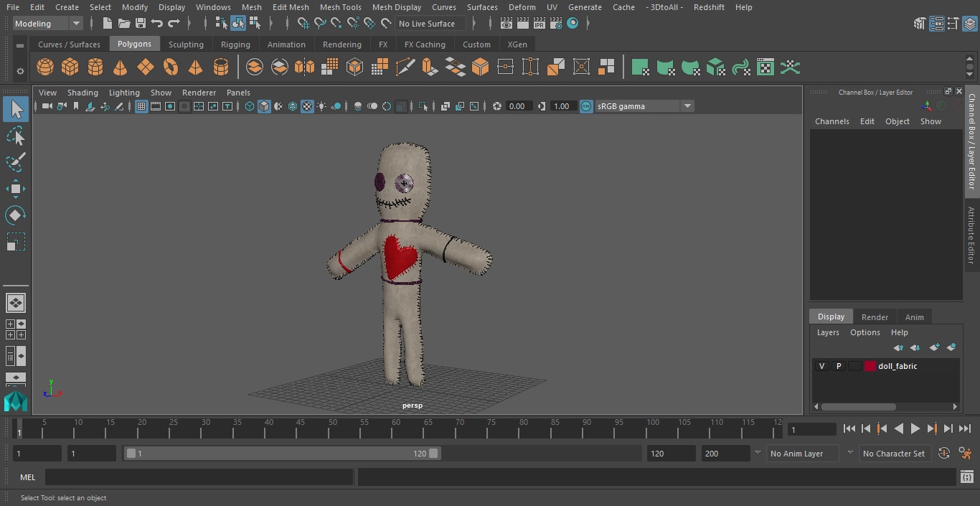Open the Redshift menu
The height and width of the screenshot is (506, 980).
click(709, 7)
